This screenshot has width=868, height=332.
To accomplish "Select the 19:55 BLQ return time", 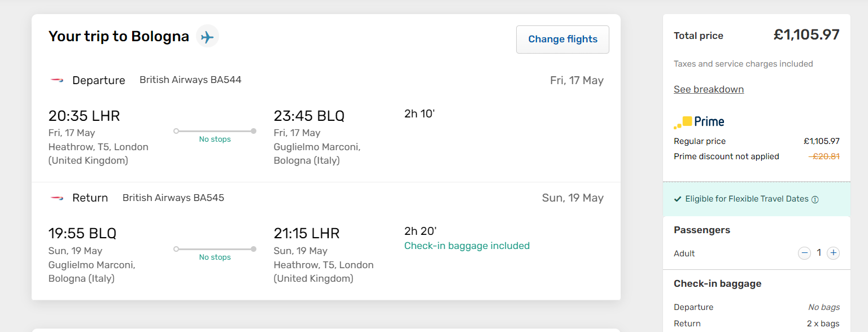I will click(x=82, y=234).
